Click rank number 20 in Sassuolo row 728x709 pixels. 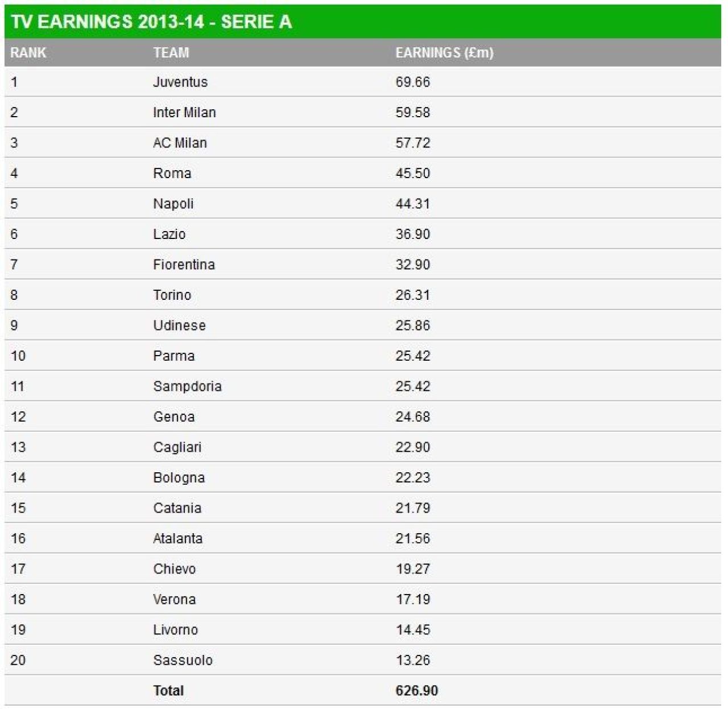[18, 660]
